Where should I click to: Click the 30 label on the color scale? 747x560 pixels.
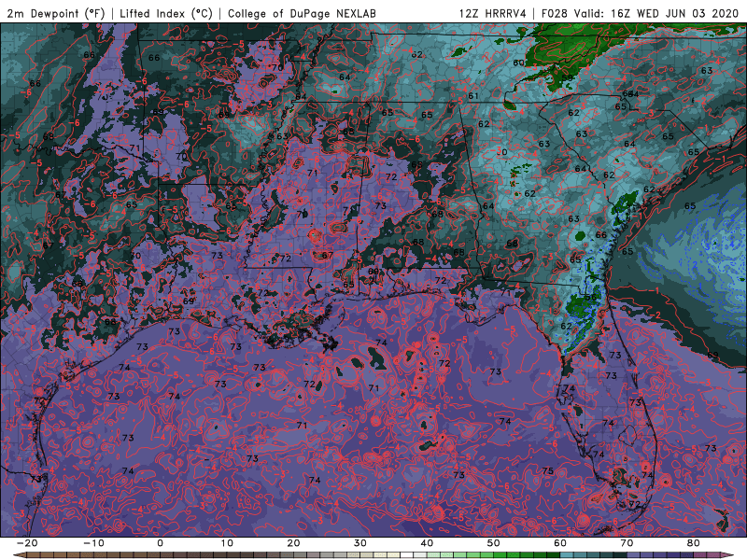coord(360,543)
